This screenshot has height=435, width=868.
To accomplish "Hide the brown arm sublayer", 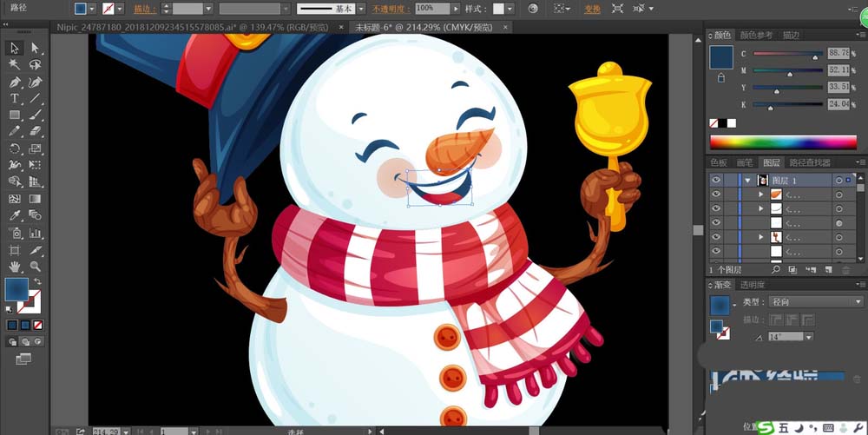I will point(716,237).
